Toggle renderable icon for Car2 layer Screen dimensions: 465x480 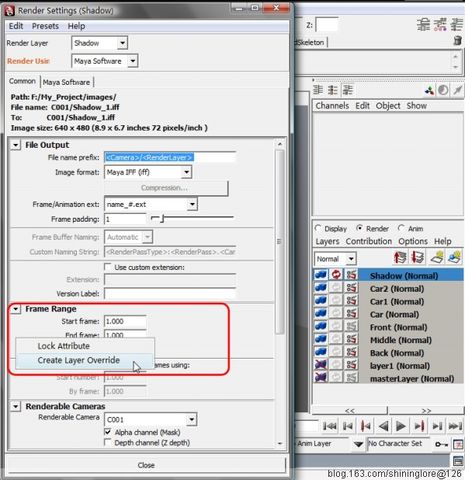321,288
